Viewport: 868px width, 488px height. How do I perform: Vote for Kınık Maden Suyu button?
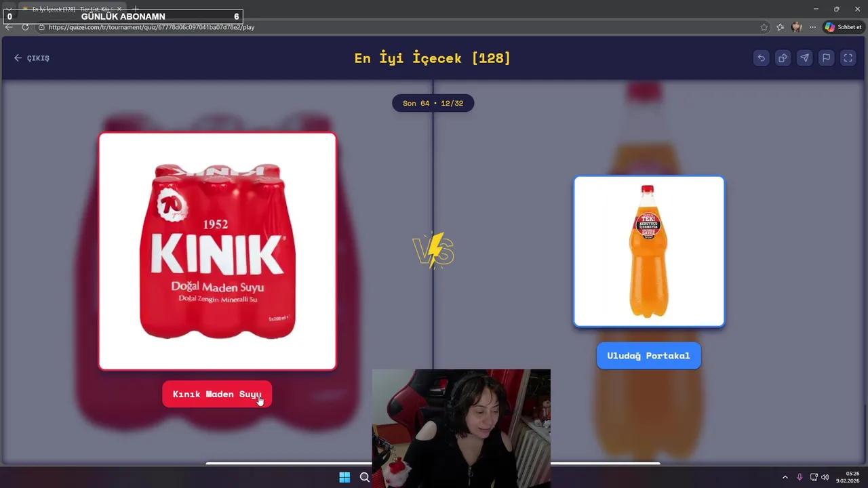tap(217, 394)
